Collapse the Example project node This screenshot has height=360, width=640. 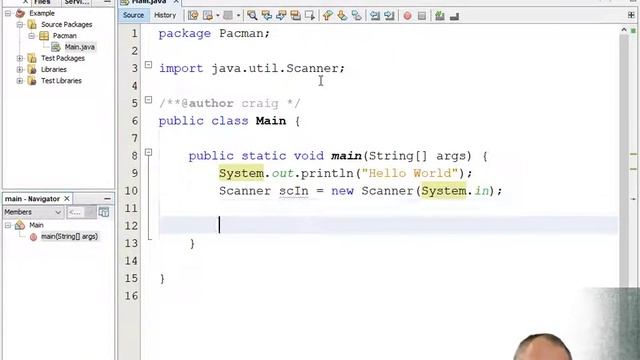8,13
